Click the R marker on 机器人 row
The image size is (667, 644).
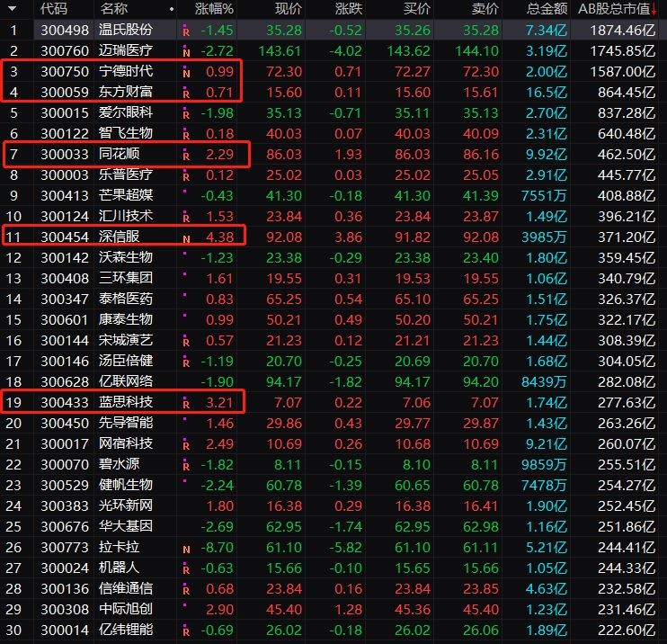coord(186,570)
